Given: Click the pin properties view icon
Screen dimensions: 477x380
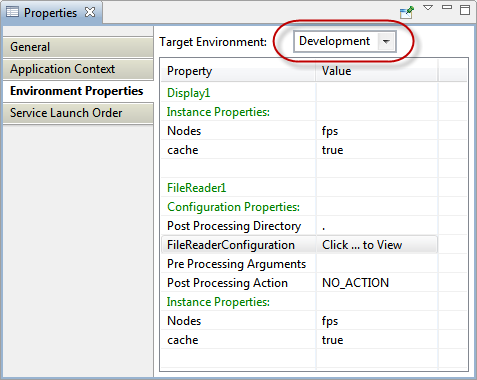Looking at the screenshot, I should point(407,12).
